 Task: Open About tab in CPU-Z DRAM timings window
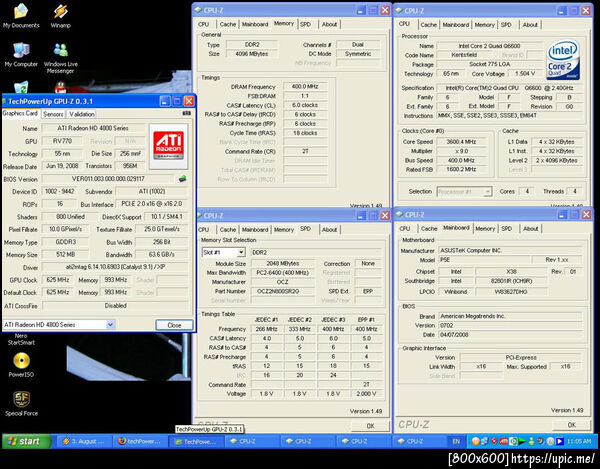(x=329, y=24)
